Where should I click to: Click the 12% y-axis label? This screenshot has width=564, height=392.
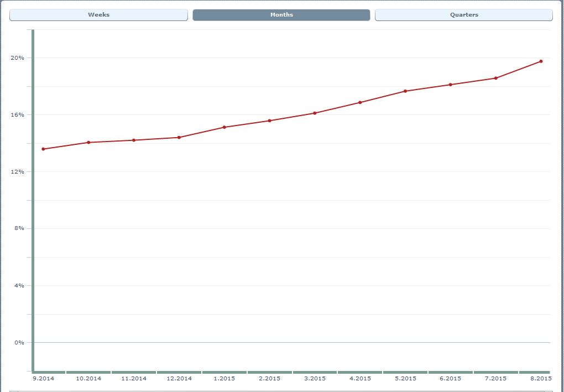pos(18,172)
